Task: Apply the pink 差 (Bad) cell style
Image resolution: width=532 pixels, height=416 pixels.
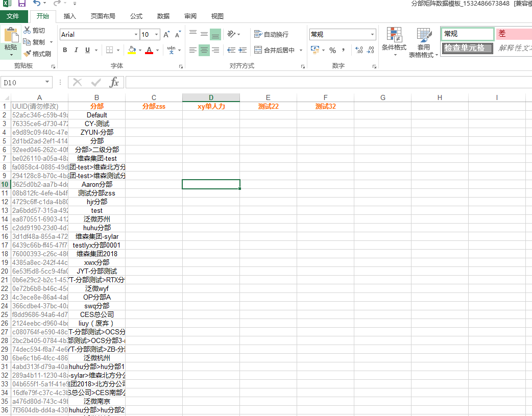Action: (513, 34)
